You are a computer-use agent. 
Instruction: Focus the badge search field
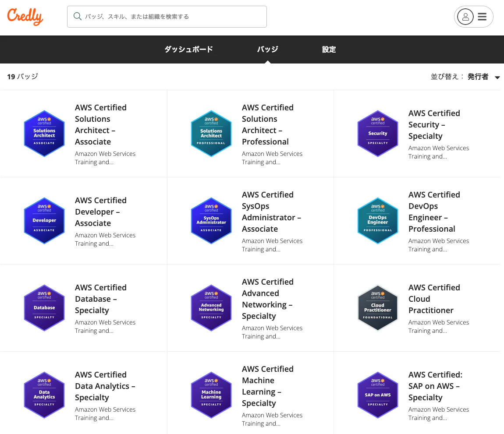pos(167,16)
